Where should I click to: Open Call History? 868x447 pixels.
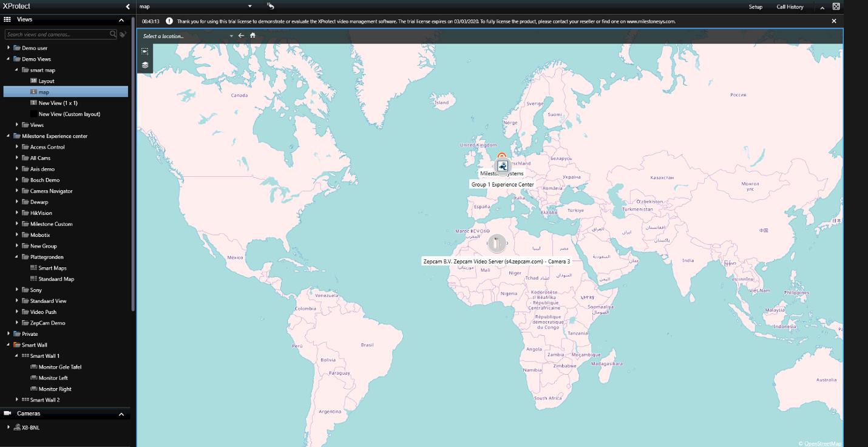coord(790,7)
